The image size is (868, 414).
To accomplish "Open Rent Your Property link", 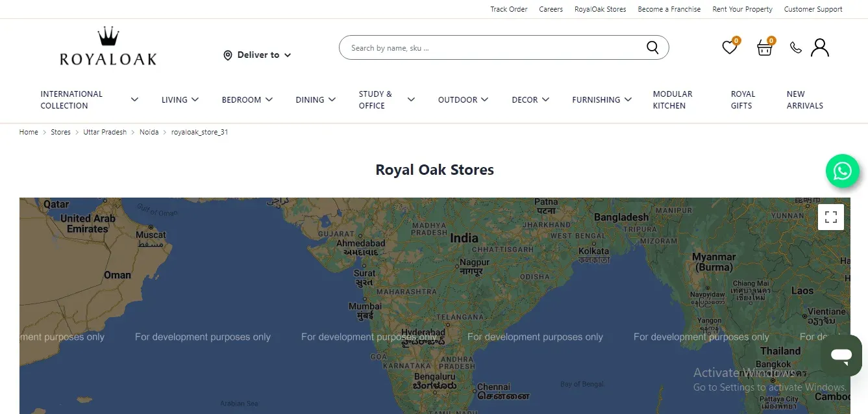I will point(743,9).
